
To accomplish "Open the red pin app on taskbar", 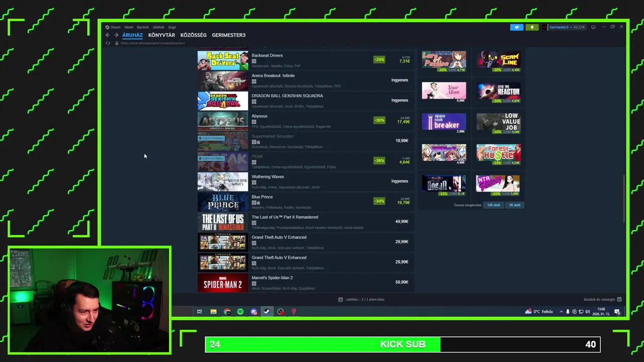I will [294, 312].
